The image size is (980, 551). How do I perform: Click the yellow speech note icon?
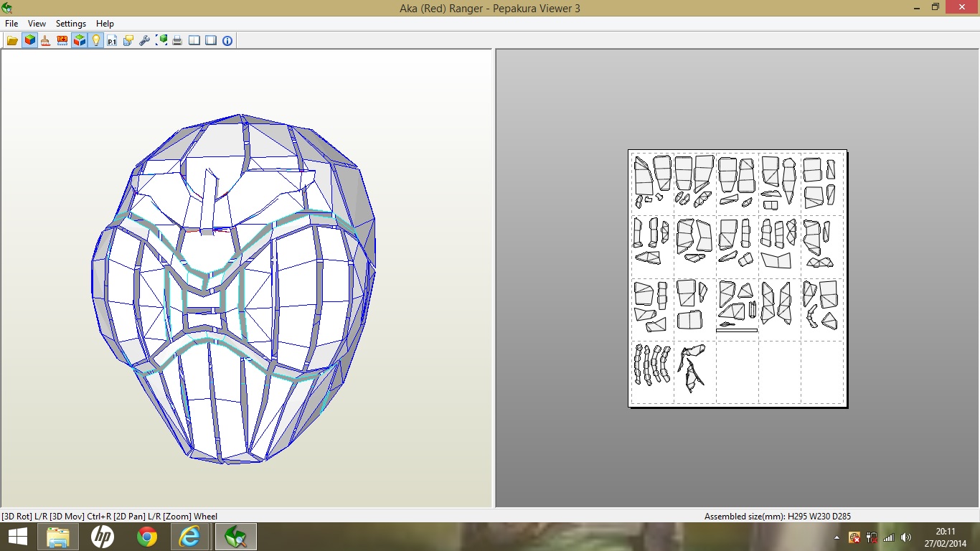[128, 41]
